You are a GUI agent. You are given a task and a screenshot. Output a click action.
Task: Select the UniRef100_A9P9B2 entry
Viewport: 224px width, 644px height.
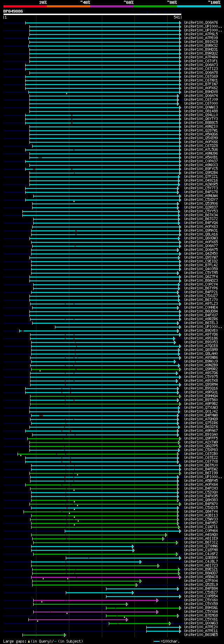pos(201,404)
